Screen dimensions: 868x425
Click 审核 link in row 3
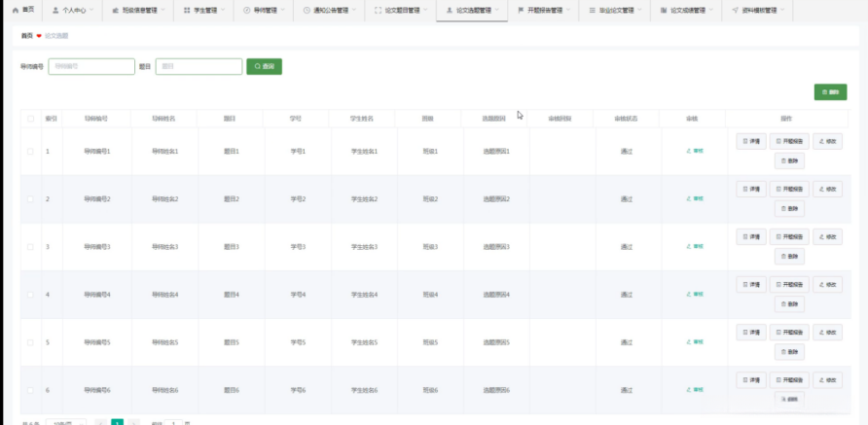pyautogui.click(x=695, y=246)
